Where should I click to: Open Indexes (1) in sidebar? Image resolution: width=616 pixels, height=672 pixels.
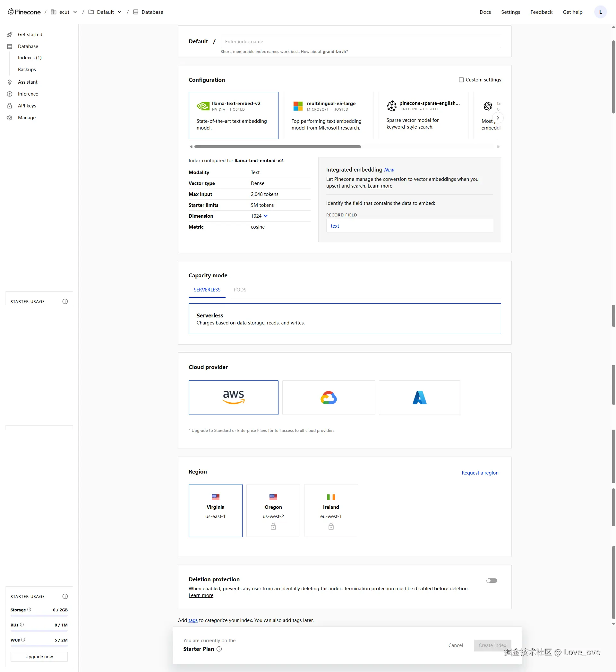pyautogui.click(x=30, y=58)
